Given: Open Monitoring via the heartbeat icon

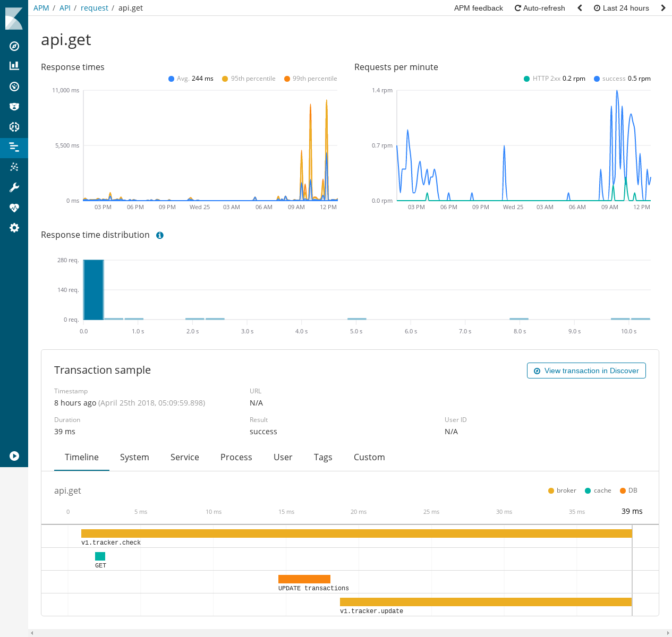Looking at the screenshot, I should click(14, 207).
